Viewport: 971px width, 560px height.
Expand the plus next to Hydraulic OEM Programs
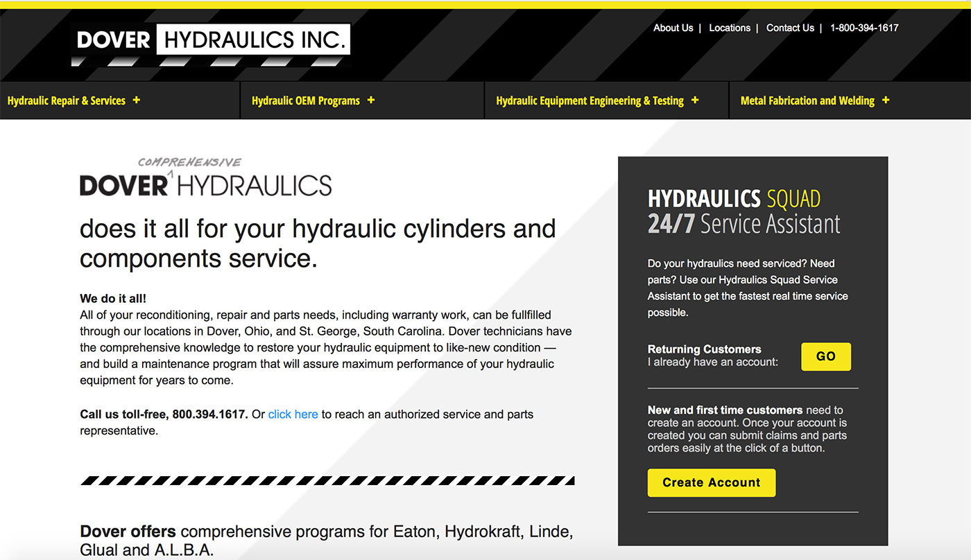[x=371, y=100]
